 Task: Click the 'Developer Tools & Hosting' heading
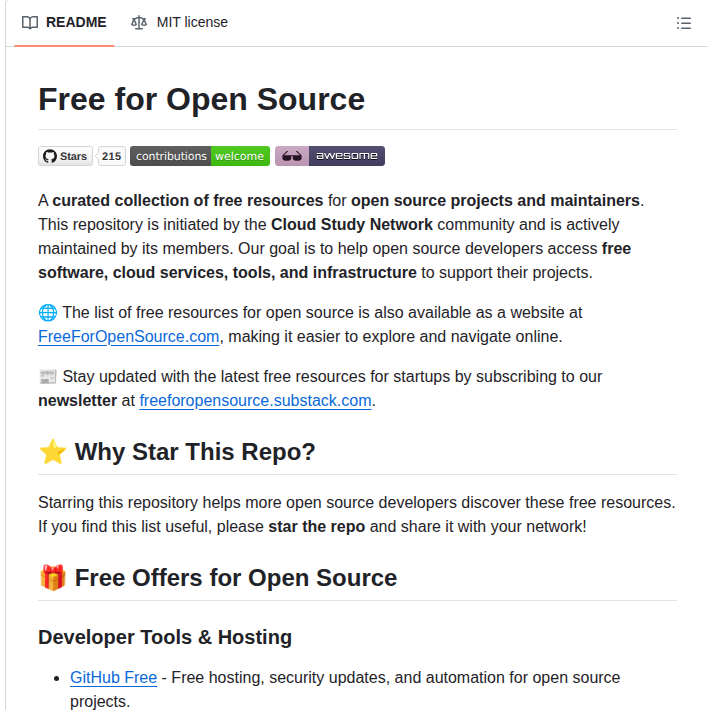[x=165, y=637]
